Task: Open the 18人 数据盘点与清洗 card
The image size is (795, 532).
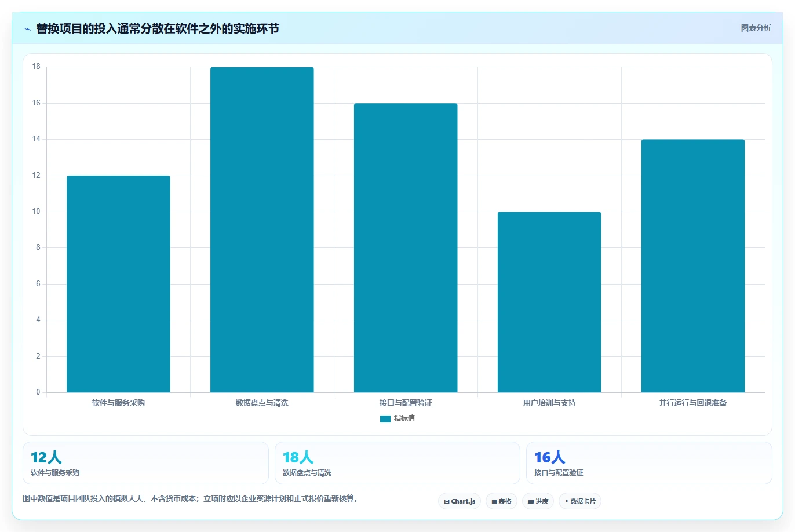Action: click(x=397, y=463)
